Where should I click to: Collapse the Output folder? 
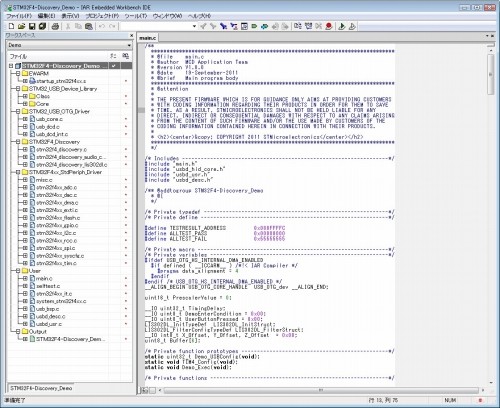point(18,331)
